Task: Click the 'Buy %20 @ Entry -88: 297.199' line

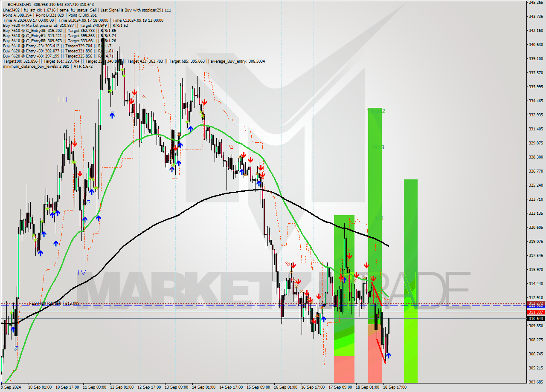Action: pos(58,56)
